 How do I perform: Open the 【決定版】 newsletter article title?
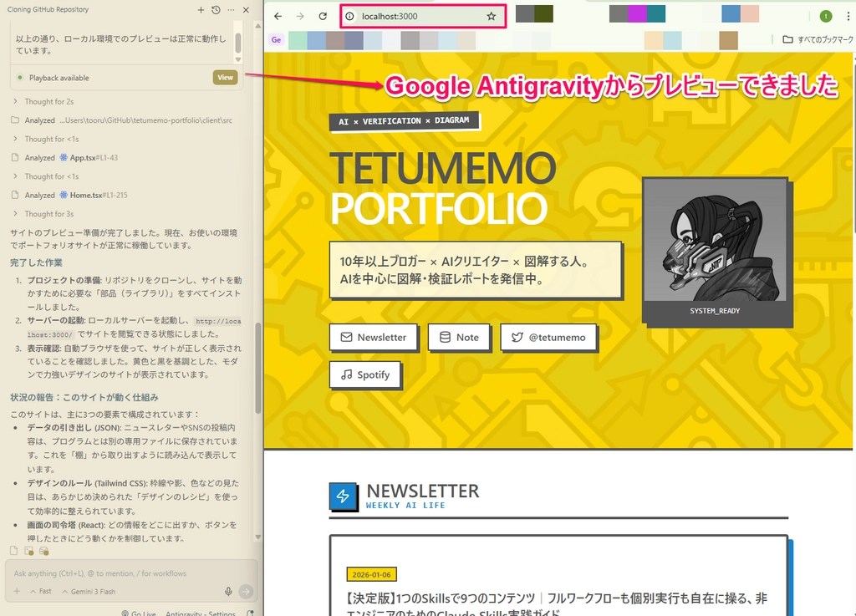[x=557, y=604]
